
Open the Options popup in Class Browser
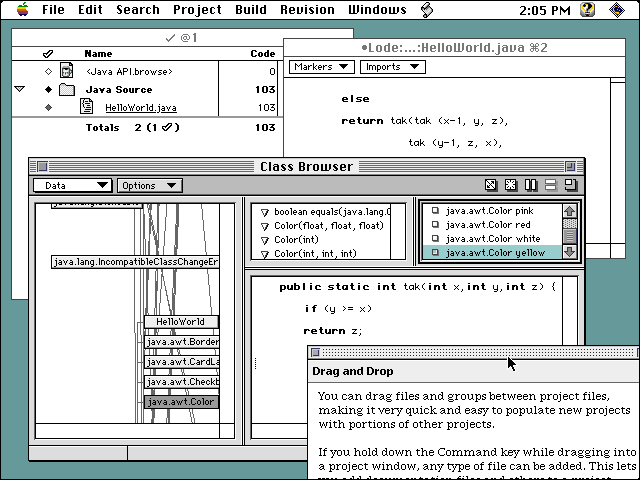pos(149,185)
